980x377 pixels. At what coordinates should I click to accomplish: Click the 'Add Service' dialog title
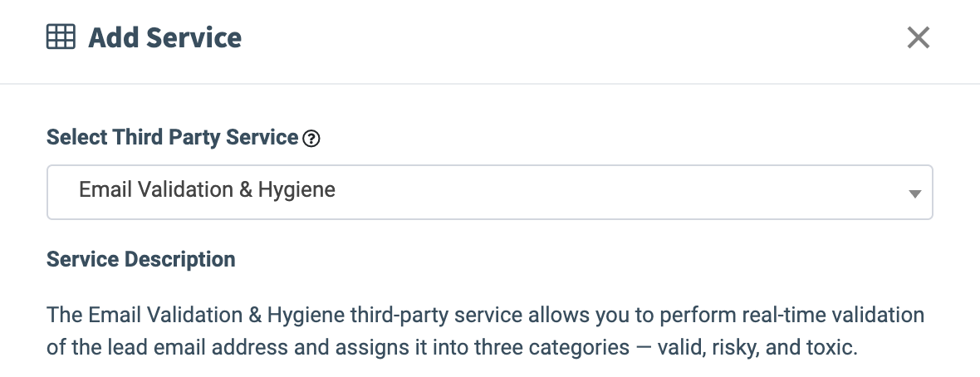coord(164,37)
